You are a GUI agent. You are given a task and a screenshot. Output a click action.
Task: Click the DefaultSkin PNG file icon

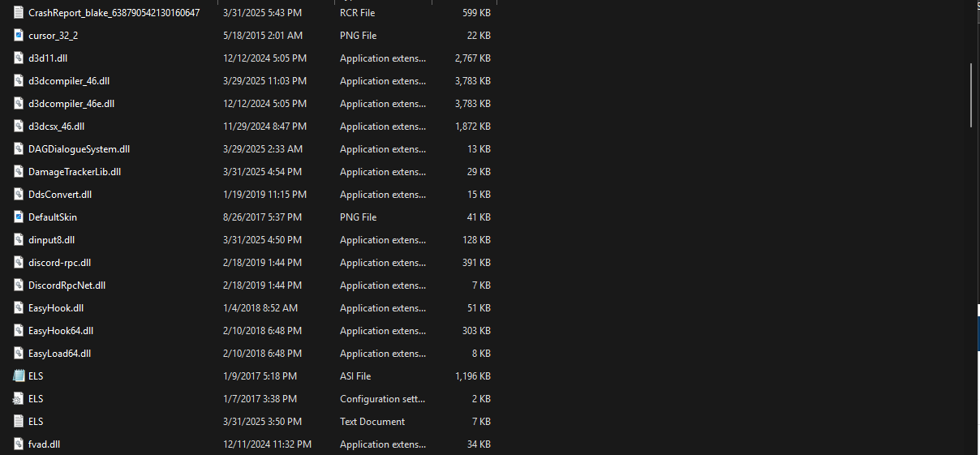[x=19, y=217]
